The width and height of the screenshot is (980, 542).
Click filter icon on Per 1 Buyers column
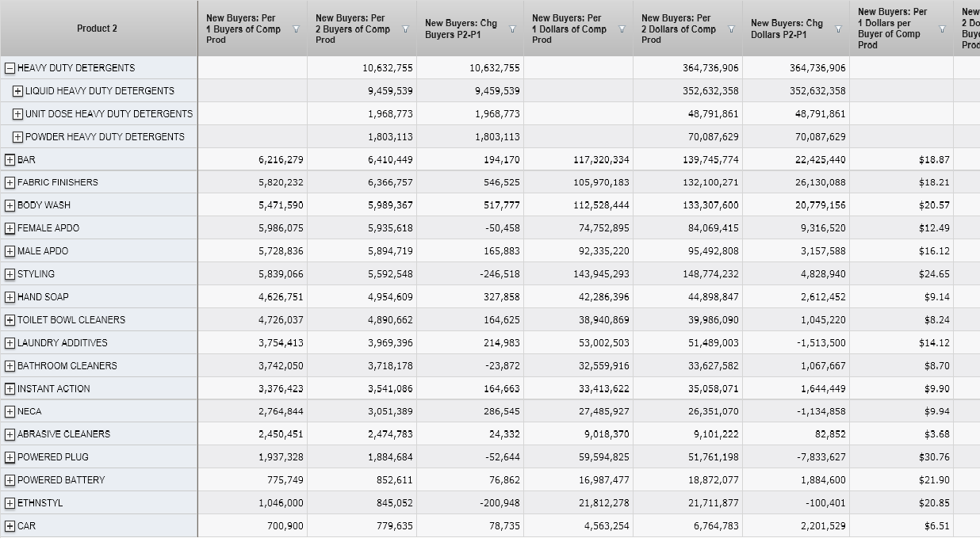296,29
